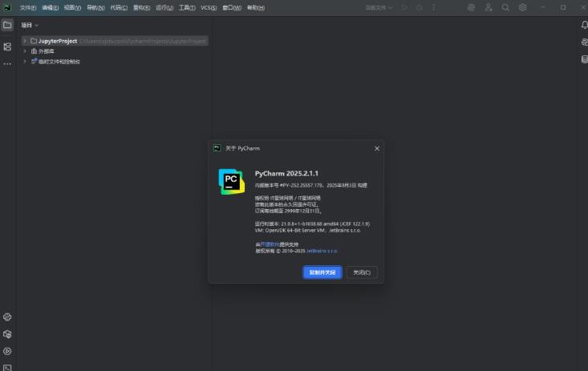The image size is (588, 371).
Task: Click the PyCharm logo in About dialog
Action: (231, 182)
